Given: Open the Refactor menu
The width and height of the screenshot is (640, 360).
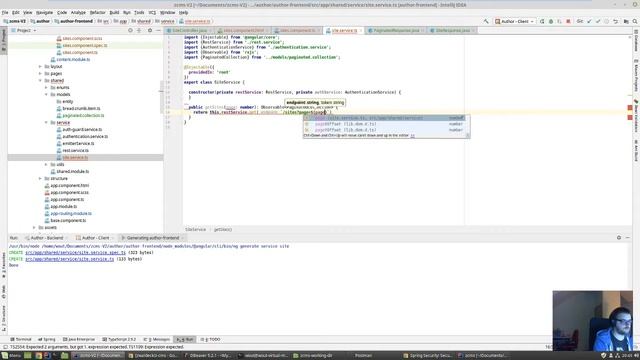Looking at the screenshot, I should click(98, 13).
